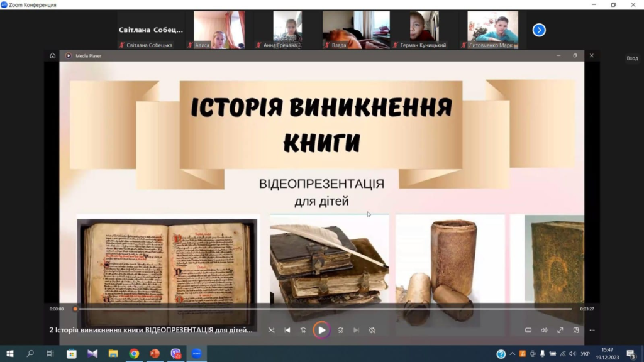Open the clock and calendar flyout
This screenshot has width=644, height=362.
point(608,354)
